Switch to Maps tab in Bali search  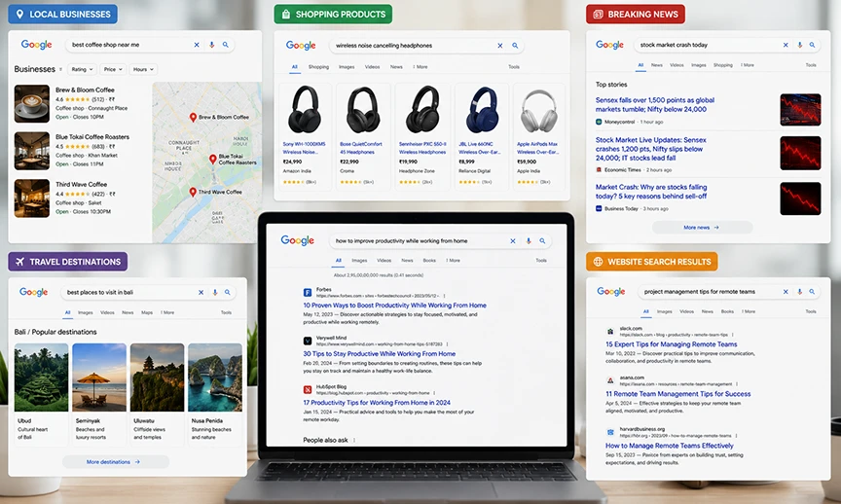tap(147, 312)
